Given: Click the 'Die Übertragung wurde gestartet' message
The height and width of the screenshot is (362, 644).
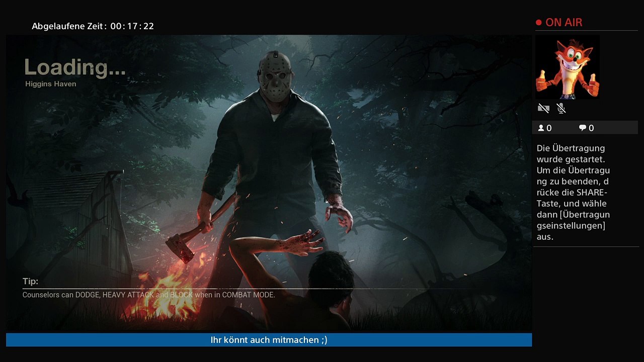Looking at the screenshot, I should [x=574, y=193].
